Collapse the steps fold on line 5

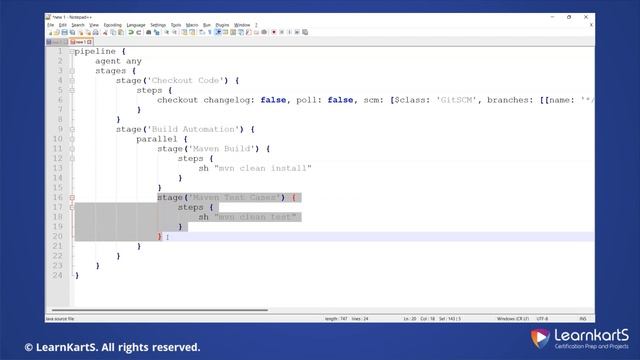pos(72,91)
